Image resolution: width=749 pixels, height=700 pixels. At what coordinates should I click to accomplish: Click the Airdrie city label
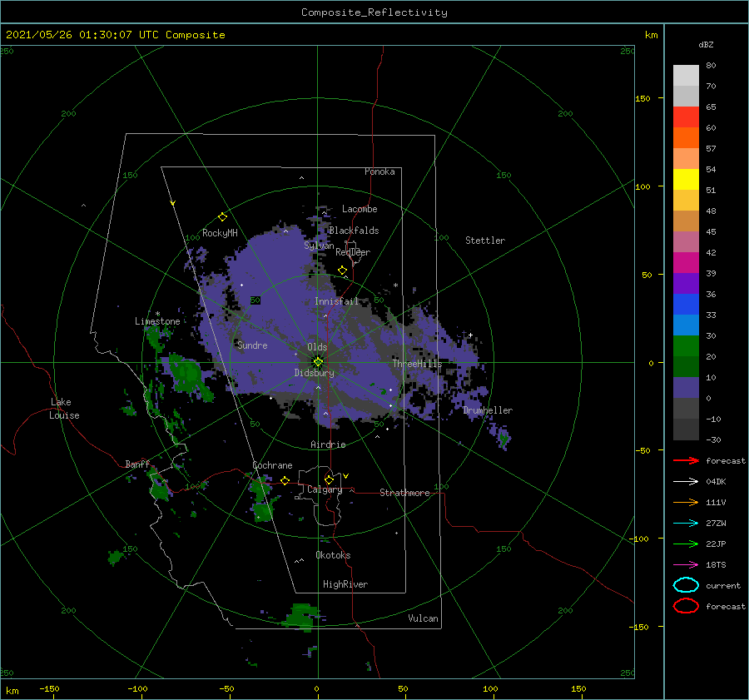pyautogui.click(x=328, y=444)
